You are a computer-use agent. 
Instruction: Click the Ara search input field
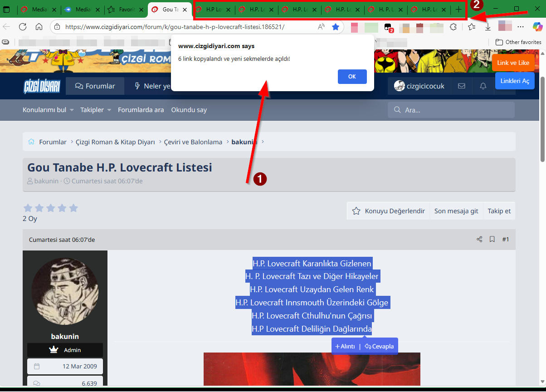456,110
